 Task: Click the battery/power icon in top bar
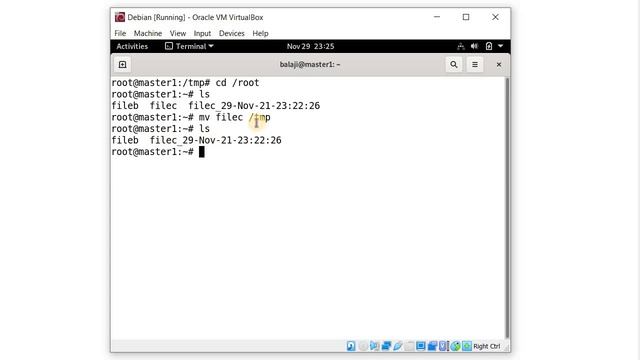click(x=489, y=46)
